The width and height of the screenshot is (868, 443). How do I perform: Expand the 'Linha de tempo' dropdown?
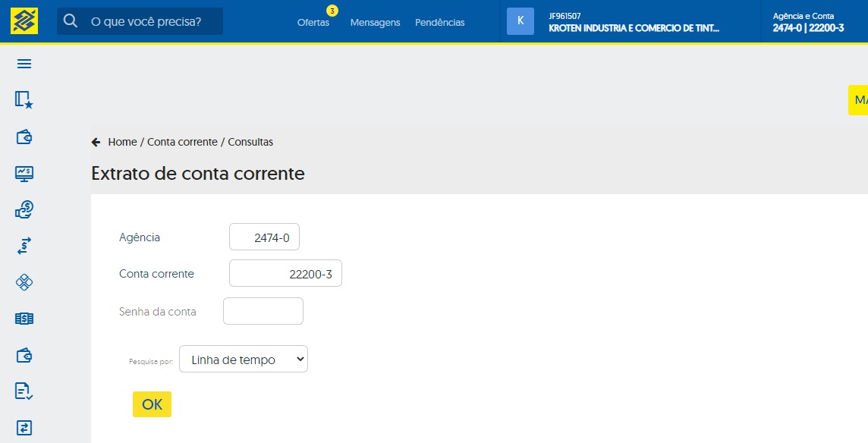(243, 360)
